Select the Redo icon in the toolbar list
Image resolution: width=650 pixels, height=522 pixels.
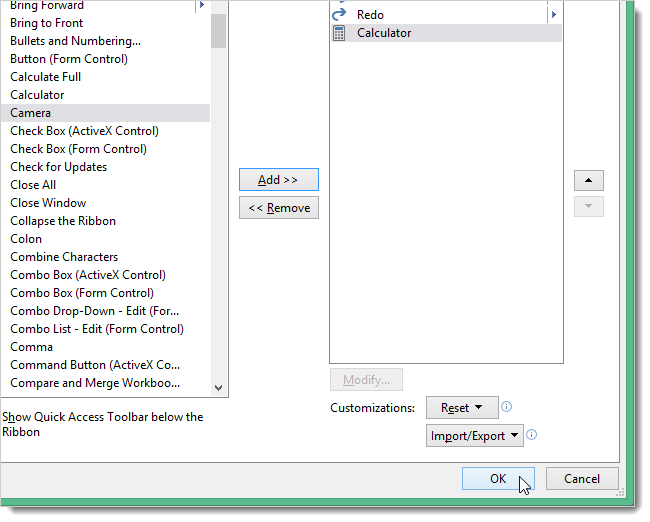(339, 15)
